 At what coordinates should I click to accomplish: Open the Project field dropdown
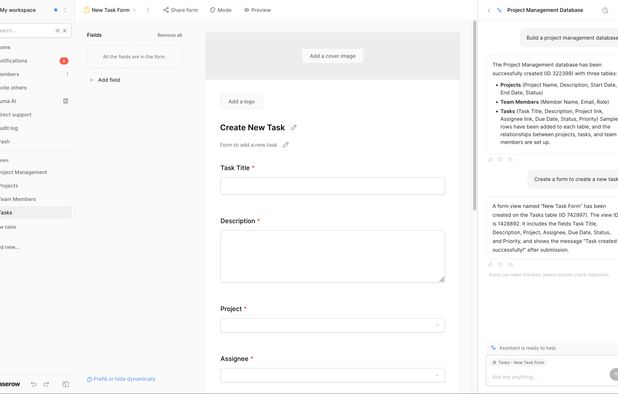(x=333, y=325)
